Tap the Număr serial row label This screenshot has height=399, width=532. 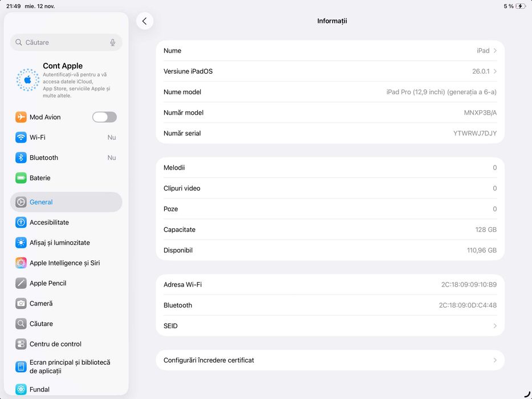click(x=182, y=134)
